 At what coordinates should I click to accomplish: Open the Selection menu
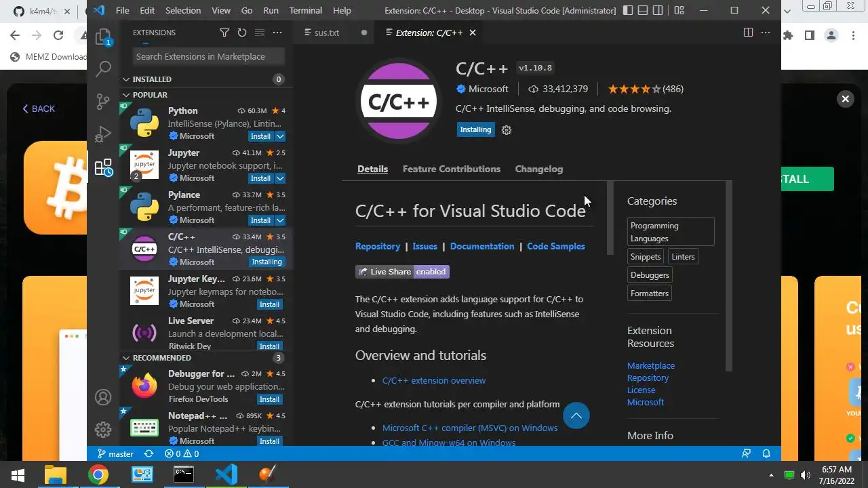click(x=183, y=10)
